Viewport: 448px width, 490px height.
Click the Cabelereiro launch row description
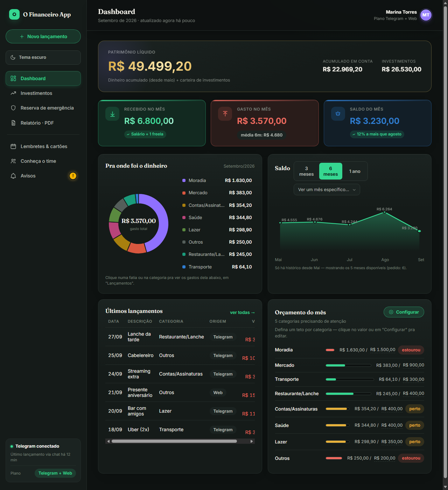click(x=140, y=355)
